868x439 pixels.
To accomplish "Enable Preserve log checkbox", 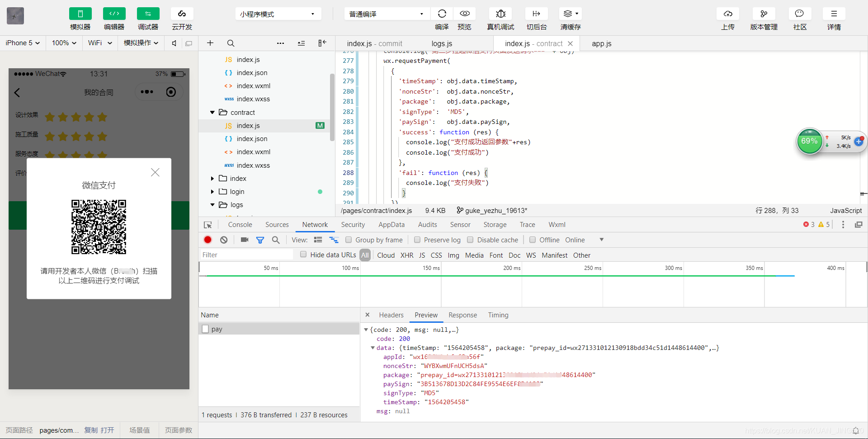I will pos(417,240).
